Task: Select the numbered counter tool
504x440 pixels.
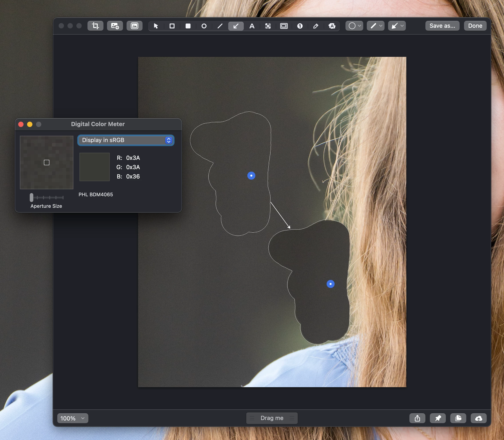Action: click(x=300, y=26)
